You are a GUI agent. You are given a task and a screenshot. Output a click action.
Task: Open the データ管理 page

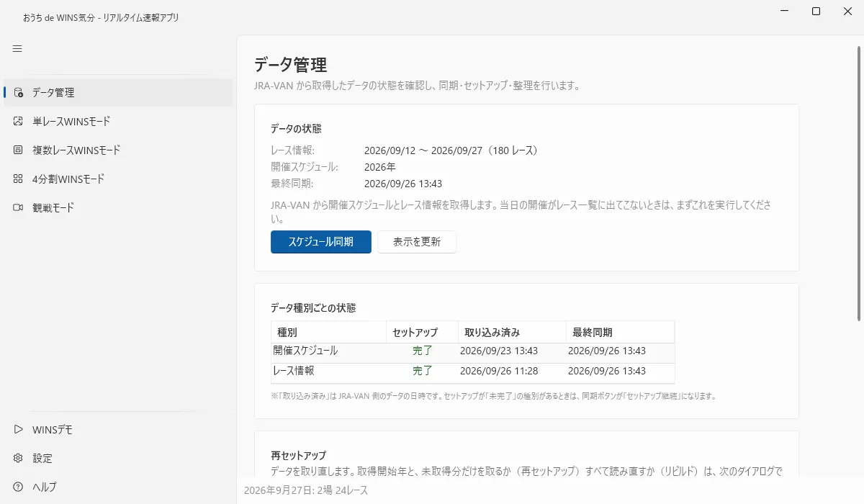coord(118,93)
